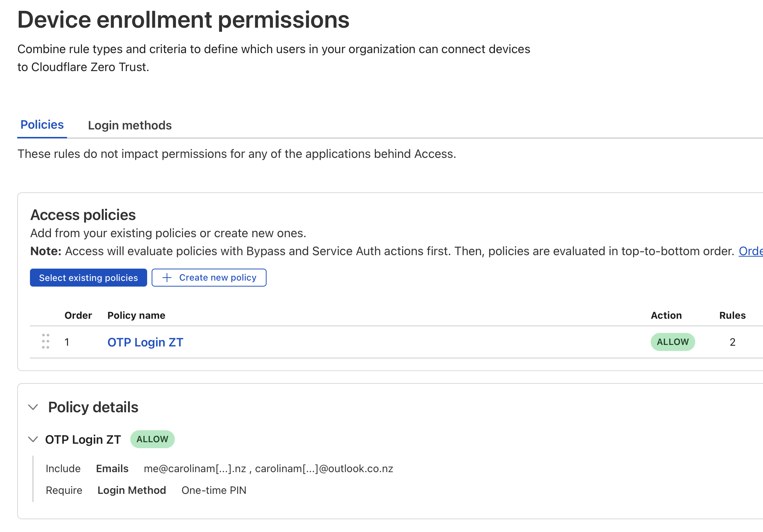Select the Policies tab
This screenshot has width=763, height=532.
(x=42, y=125)
